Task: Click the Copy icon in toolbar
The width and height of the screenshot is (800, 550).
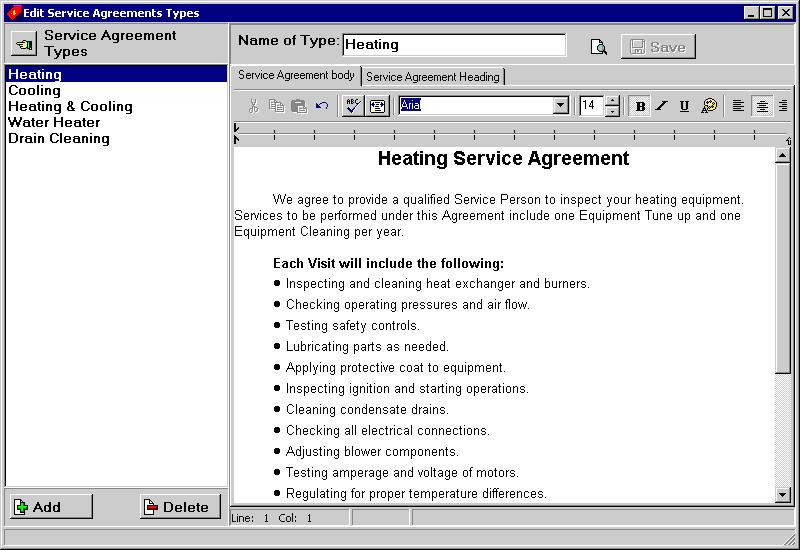Action: [x=277, y=106]
